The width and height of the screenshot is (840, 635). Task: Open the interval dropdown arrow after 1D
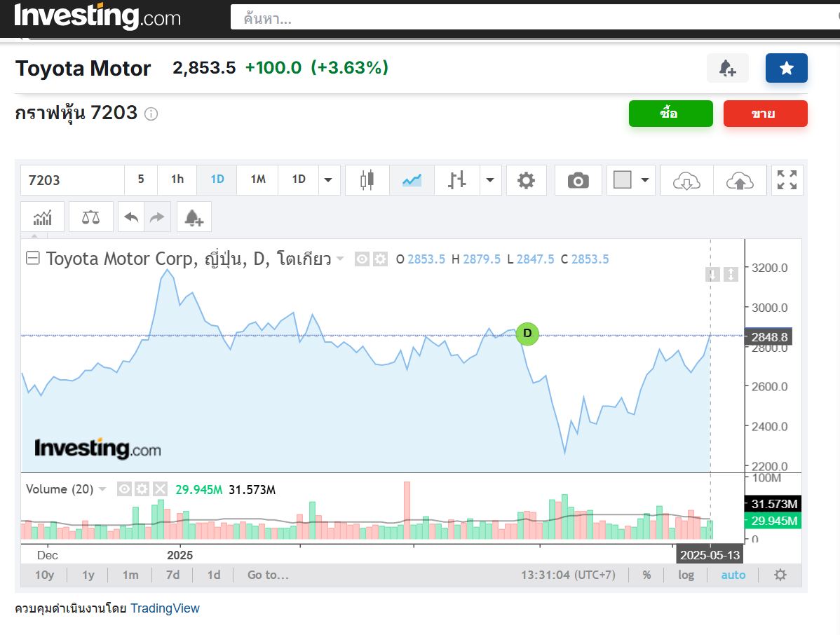click(x=328, y=180)
